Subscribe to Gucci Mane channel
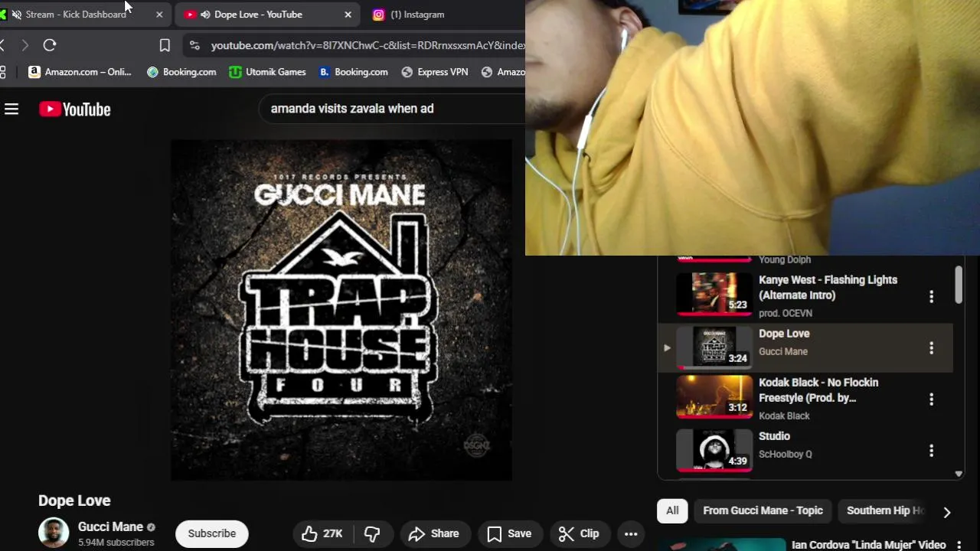 coord(212,533)
